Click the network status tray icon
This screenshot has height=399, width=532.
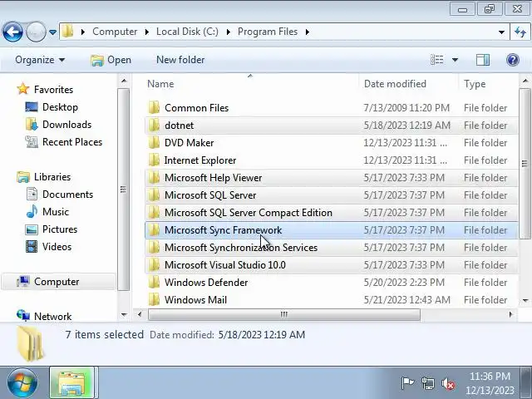coord(428,384)
